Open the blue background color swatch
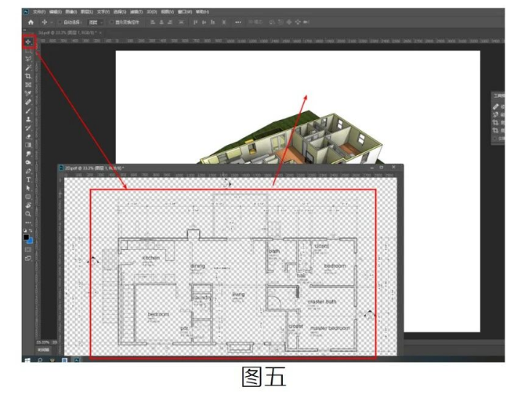Viewport: 532px width, 398px height. point(31,241)
